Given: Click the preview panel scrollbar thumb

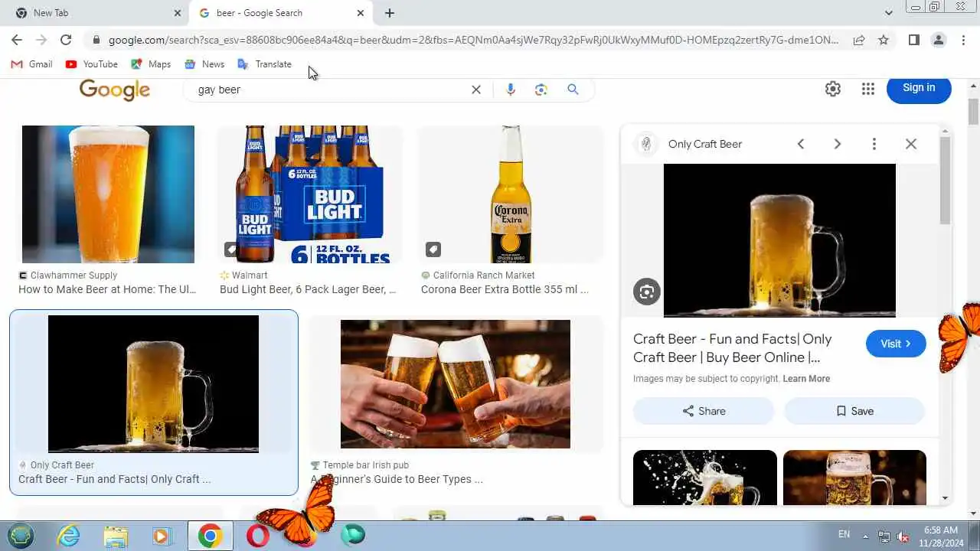Looking at the screenshot, I should (945, 181).
